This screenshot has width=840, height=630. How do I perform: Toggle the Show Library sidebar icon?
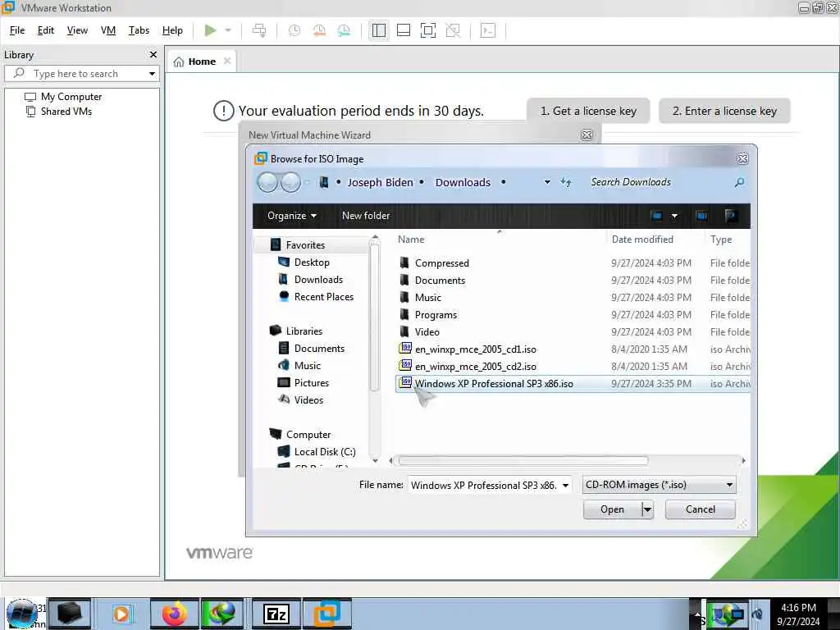(x=379, y=30)
